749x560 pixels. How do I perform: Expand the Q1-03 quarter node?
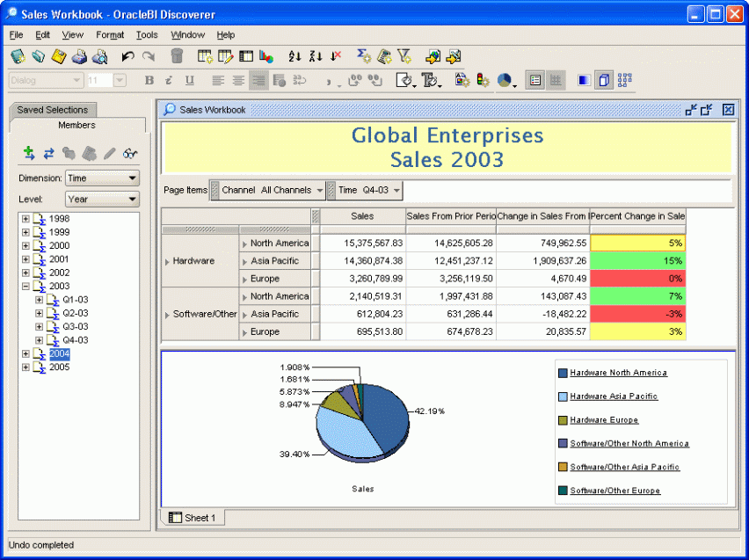pos(40,300)
